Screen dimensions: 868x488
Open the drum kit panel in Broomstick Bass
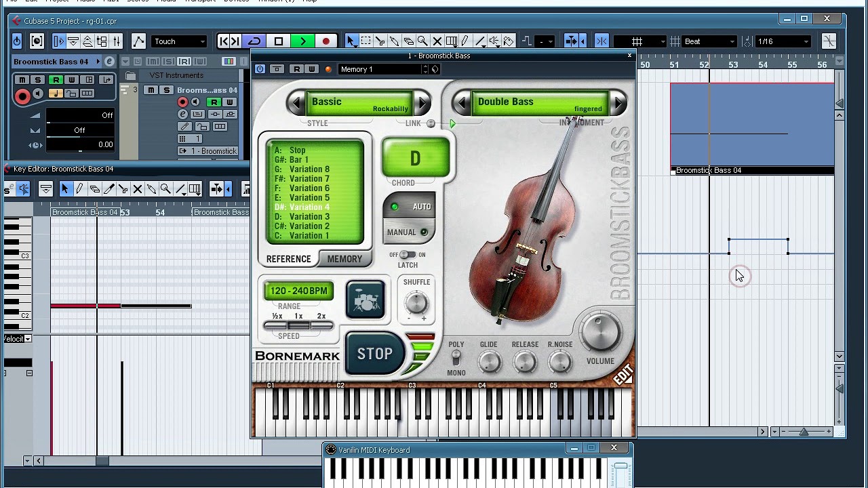pyautogui.click(x=366, y=300)
